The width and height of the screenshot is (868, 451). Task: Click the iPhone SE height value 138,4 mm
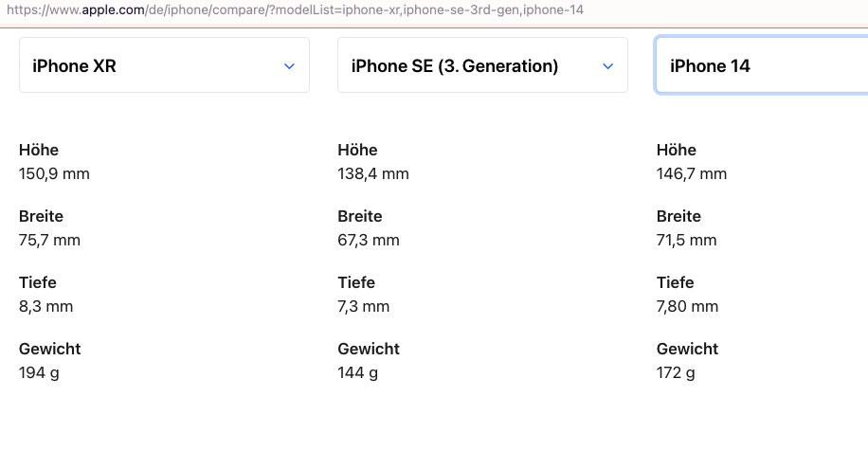pyautogui.click(x=373, y=174)
